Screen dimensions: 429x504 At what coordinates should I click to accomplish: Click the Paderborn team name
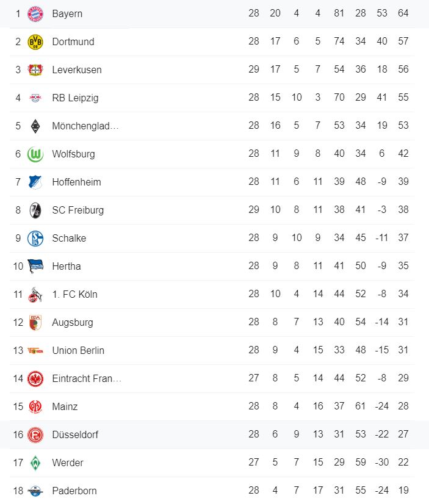(74, 491)
